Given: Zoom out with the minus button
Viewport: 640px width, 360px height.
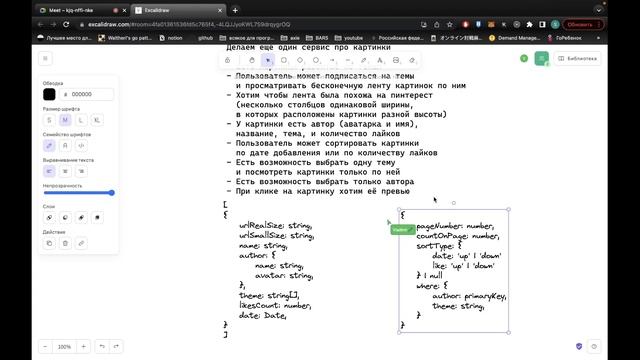Looking at the screenshot, I should (x=45, y=347).
